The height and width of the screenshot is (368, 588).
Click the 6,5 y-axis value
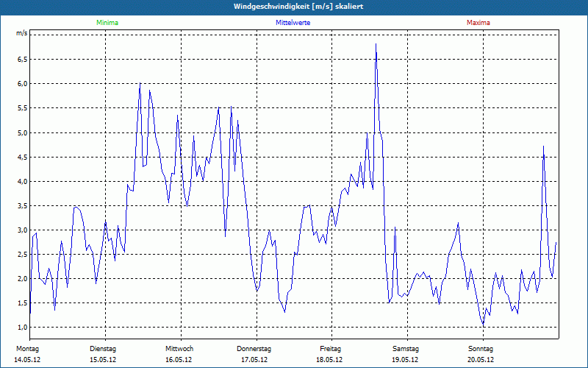(23, 60)
